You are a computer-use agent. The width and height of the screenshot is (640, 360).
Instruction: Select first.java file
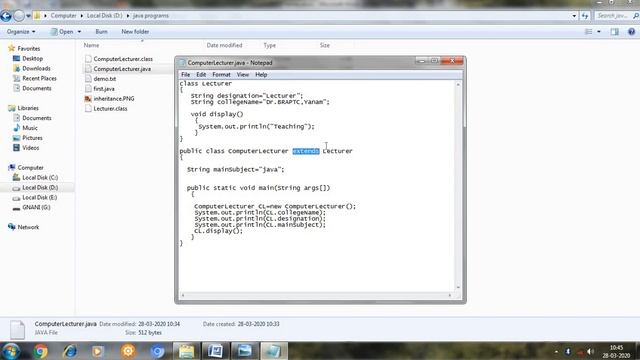click(x=100, y=89)
